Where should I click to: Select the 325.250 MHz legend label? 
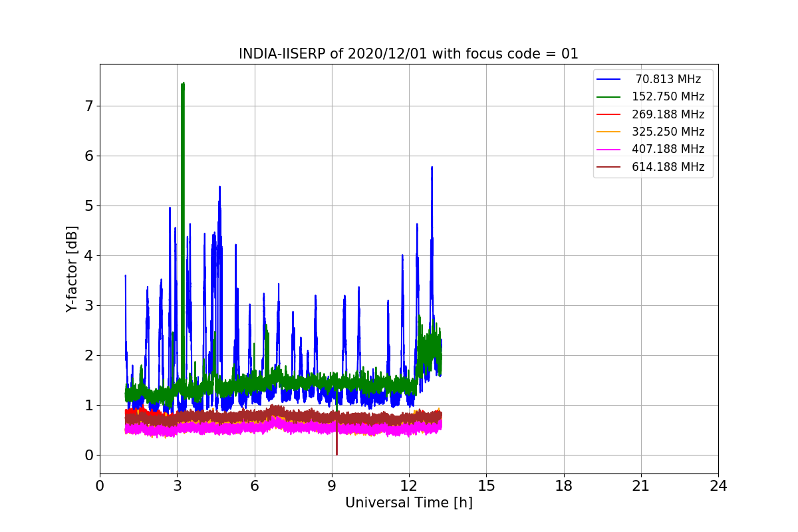tap(668, 132)
